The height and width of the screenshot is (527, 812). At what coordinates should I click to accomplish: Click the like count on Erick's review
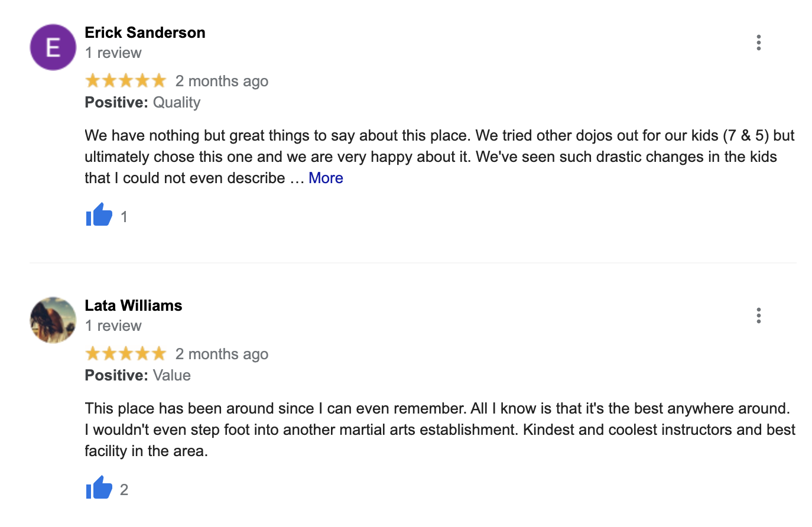coord(124,217)
